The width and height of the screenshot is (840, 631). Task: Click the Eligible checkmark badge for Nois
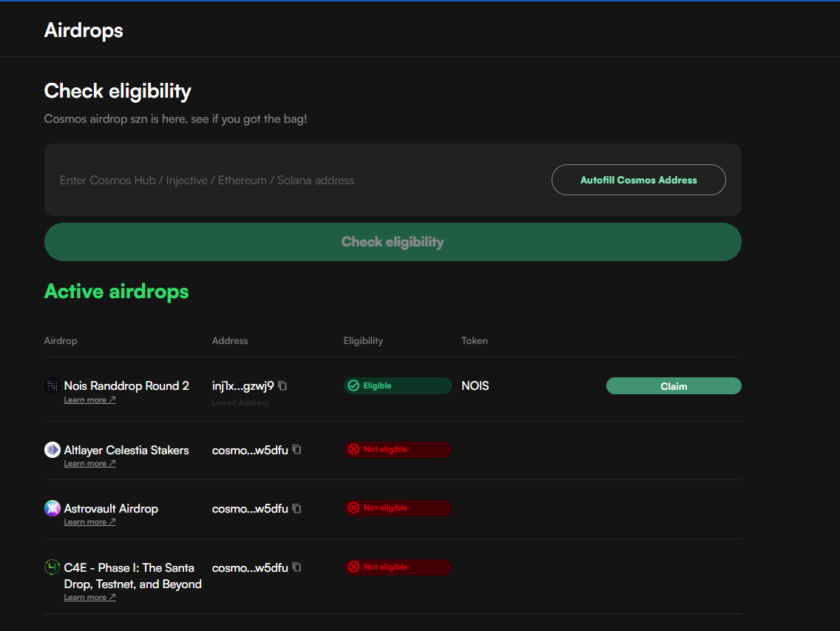click(398, 385)
